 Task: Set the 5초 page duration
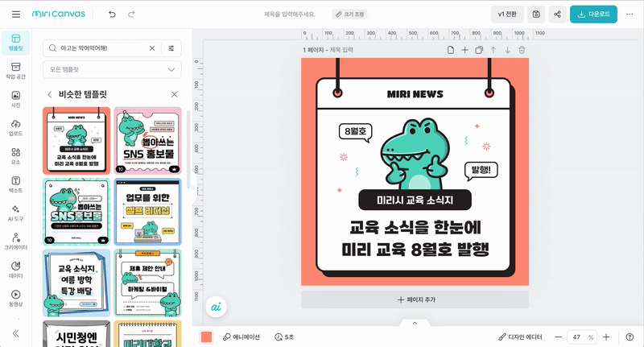point(284,337)
